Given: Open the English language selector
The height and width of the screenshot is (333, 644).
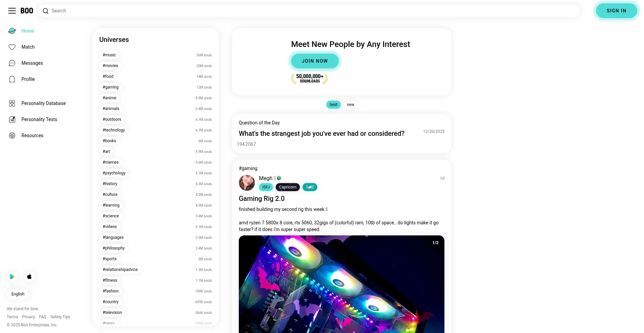Looking at the screenshot, I should coord(18,294).
